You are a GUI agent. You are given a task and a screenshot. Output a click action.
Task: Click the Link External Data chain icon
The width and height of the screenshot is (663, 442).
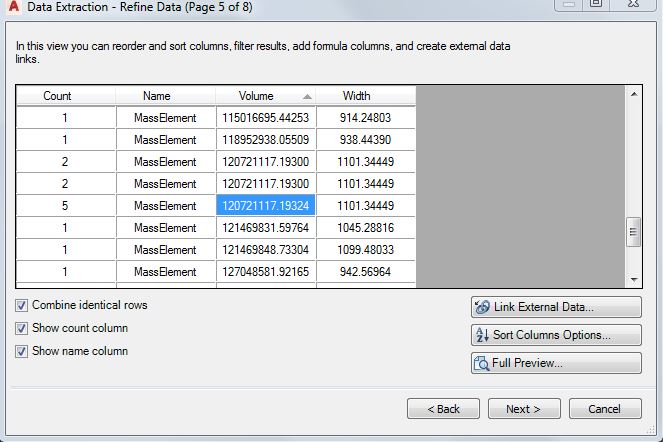pos(482,307)
